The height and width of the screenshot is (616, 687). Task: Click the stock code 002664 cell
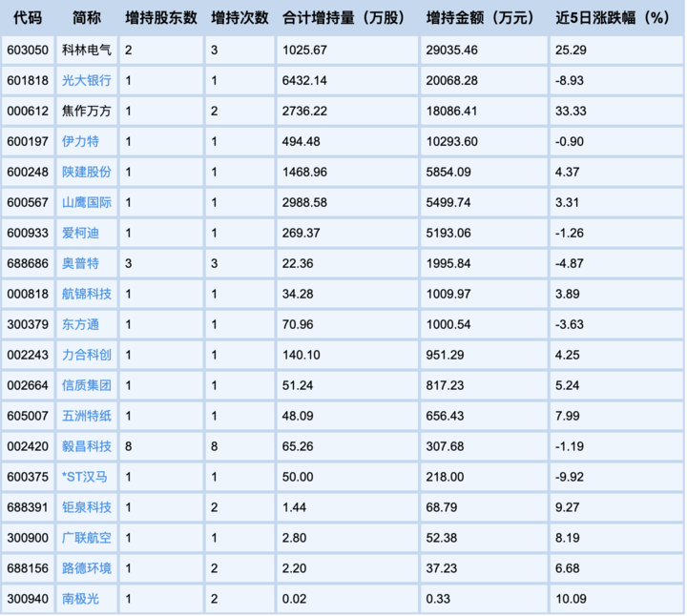tap(28, 385)
